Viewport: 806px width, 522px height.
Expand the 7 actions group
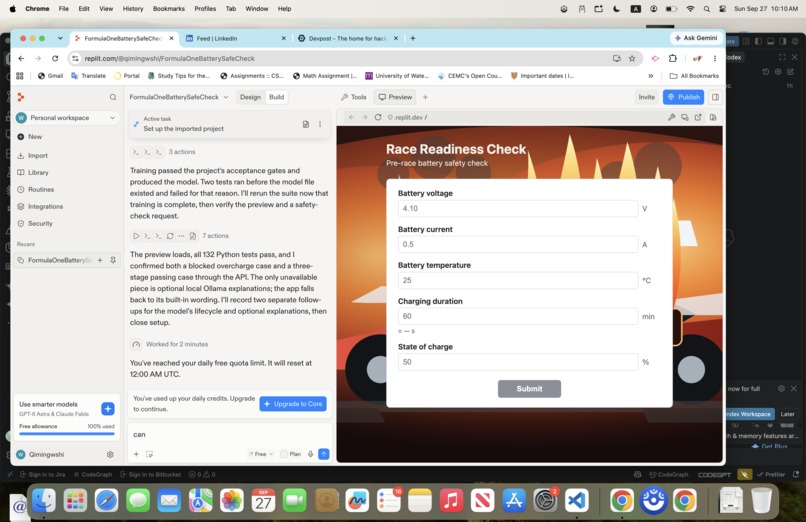pos(180,236)
